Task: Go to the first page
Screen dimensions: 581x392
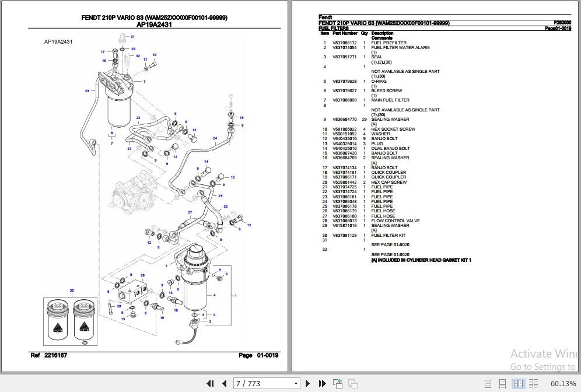Action: click(210, 383)
